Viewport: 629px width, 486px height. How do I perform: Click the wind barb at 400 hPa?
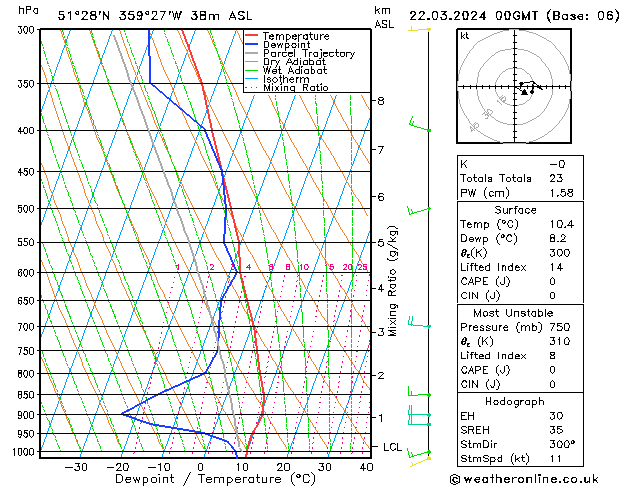(x=419, y=124)
